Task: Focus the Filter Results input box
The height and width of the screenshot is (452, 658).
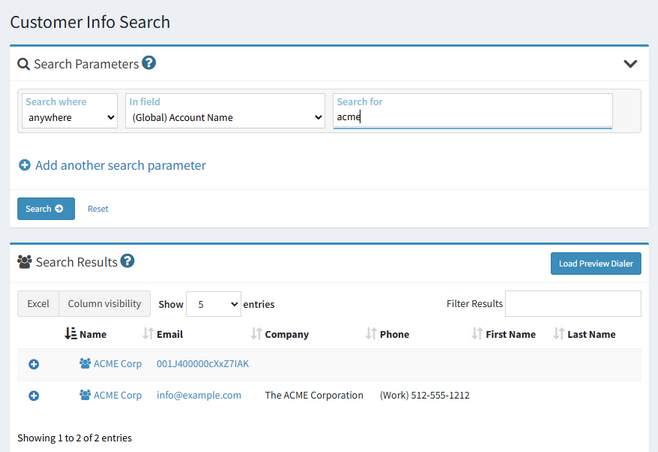Action: pos(573,303)
